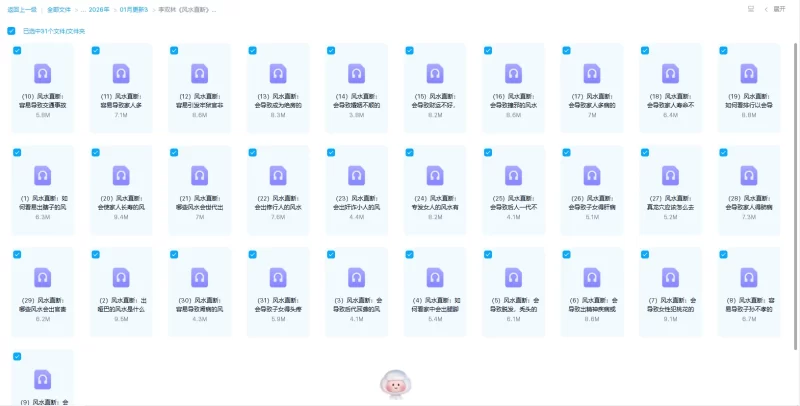Open audio file icon numbered (18)

click(670, 73)
